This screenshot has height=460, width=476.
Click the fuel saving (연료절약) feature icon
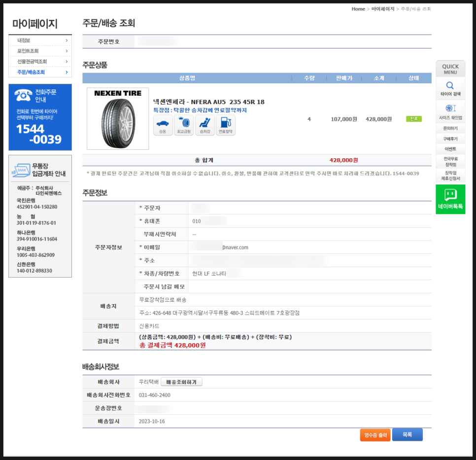pyautogui.click(x=226, y=125)
